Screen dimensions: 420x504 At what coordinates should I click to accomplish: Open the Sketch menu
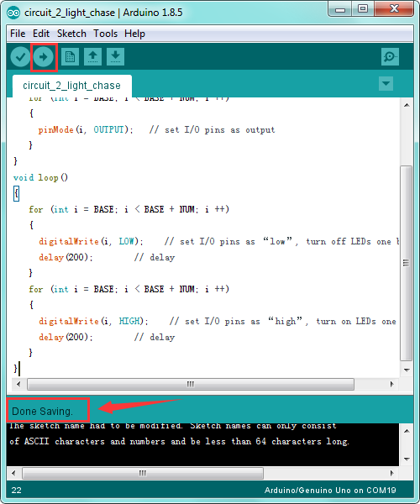click(71, 34)
